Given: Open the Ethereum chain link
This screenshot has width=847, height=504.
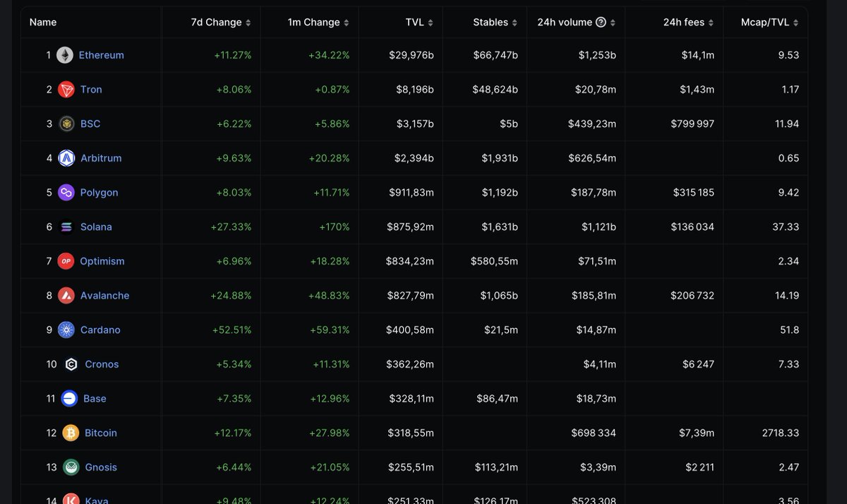Looking at the screenshot, I should tap(102, 55).
